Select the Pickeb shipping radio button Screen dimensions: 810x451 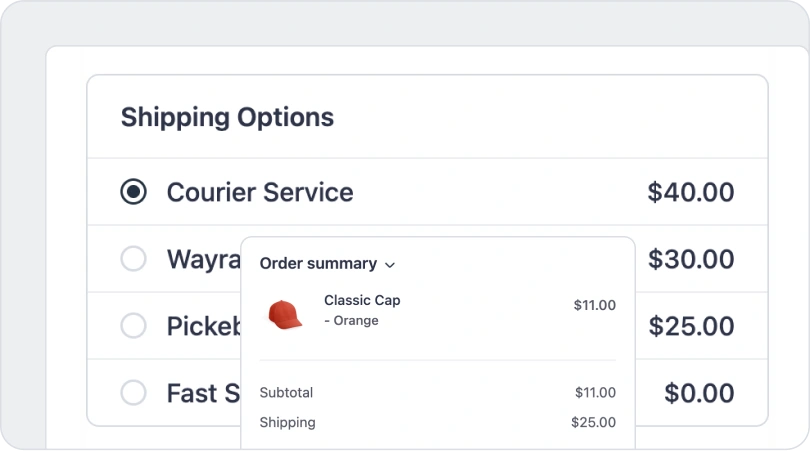(x=133, y=326)
